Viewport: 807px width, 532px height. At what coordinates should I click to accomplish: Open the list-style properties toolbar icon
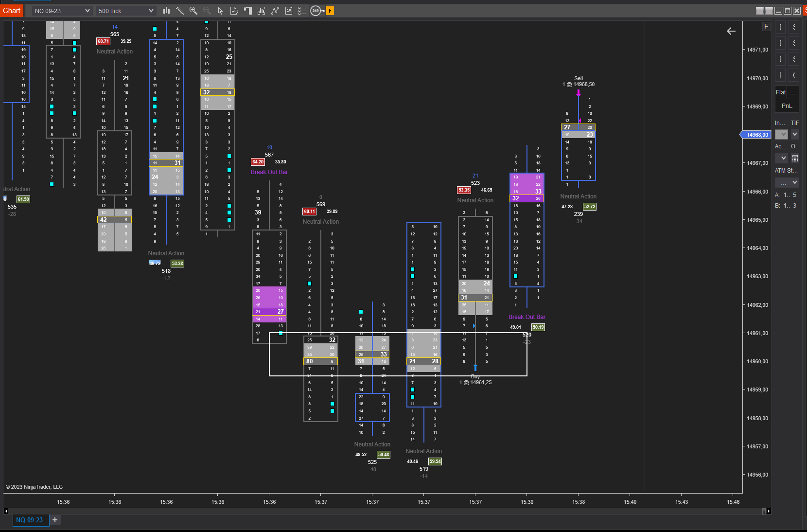click(x=302, y=11)
